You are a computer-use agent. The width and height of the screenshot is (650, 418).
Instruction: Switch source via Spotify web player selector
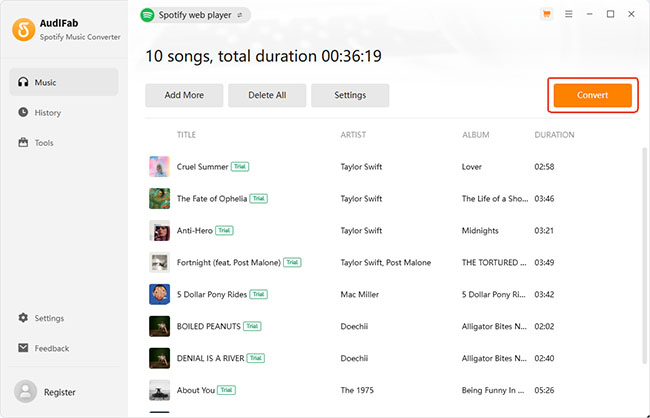coord(195,15)
